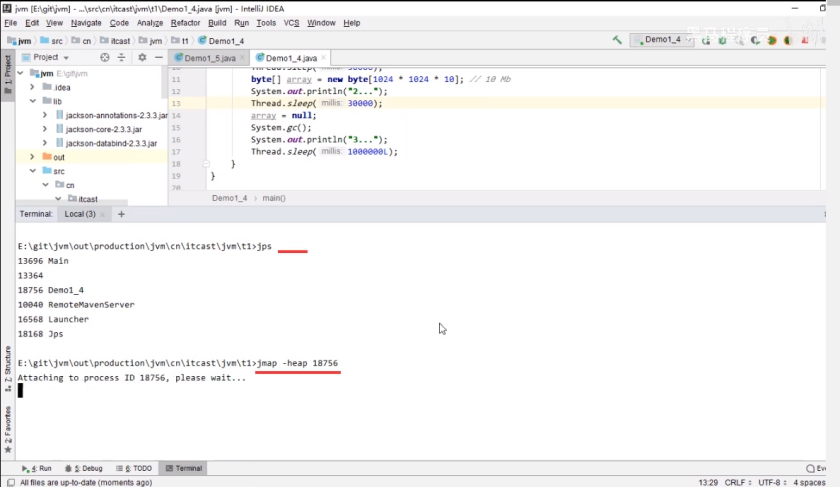Image resolution: width=840 pixels, height=488 pixels.
Task: Close the Demo1_5.java editor tab
Action: (x=242, y=58)
